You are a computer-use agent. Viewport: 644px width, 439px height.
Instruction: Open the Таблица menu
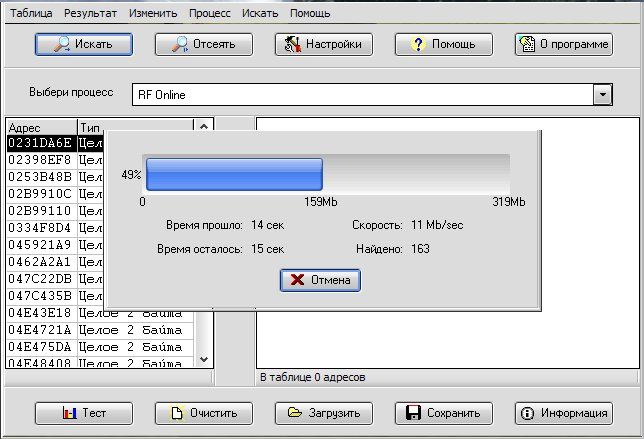(31, 14)
